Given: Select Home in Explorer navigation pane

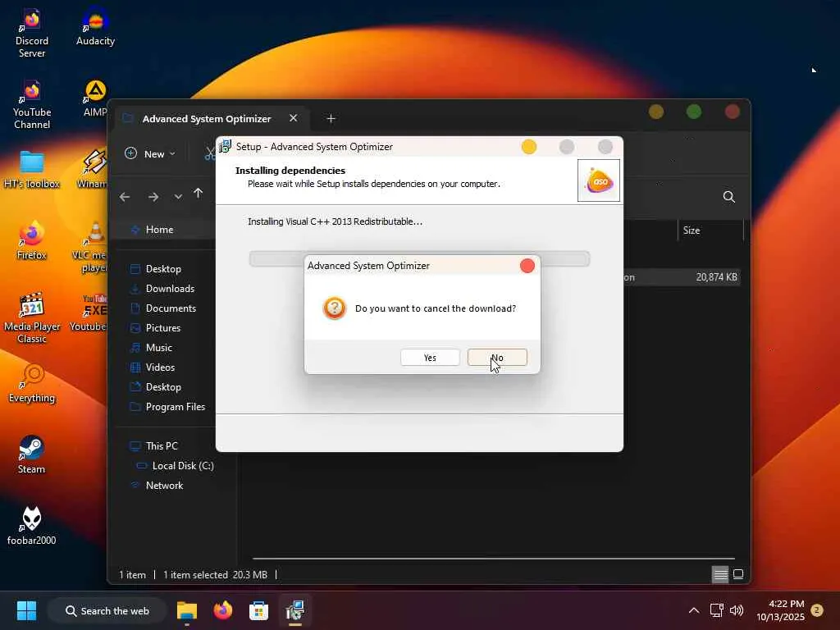Looking at the screenshot, I should tap(160, 230).
